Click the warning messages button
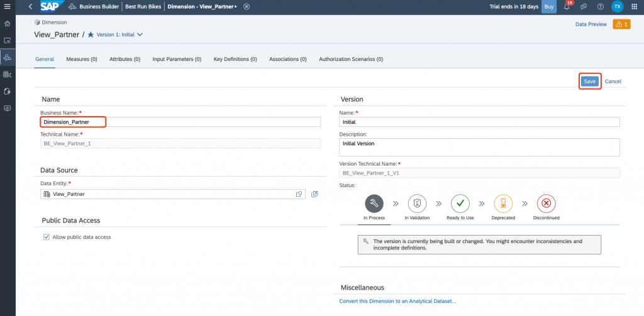 tap(621, 25)
